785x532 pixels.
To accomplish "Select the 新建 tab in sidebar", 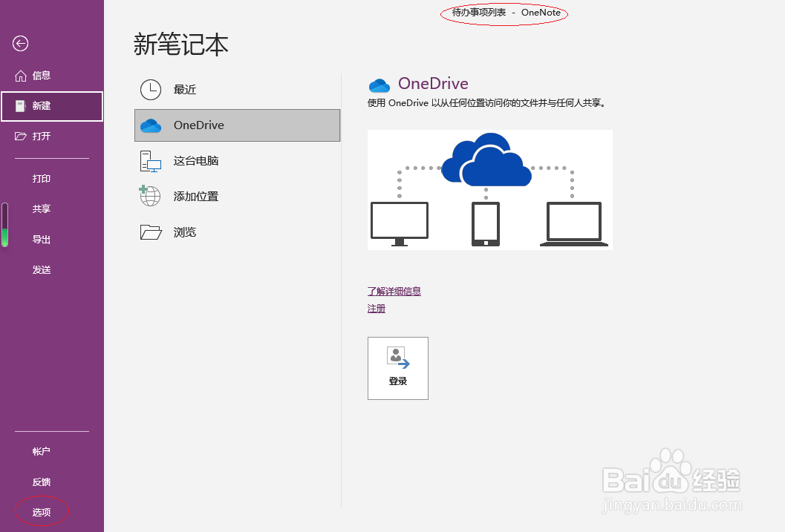I will point(52,106).
